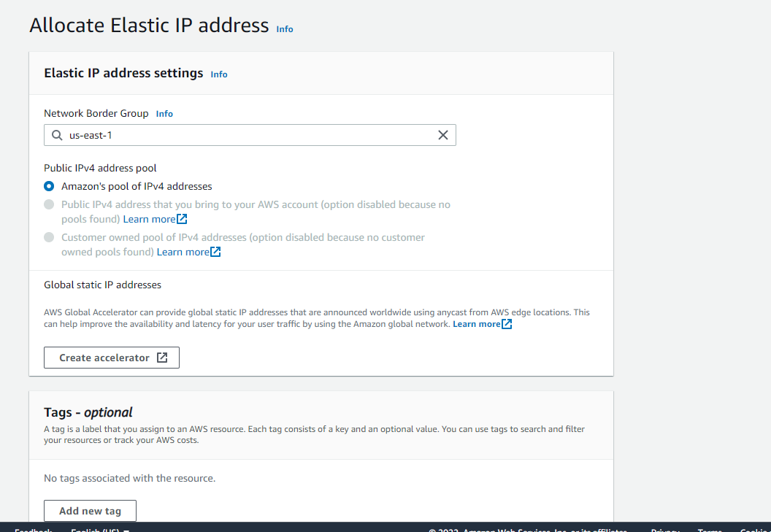The width and height of the screenshot is (771, 532).
Task: Open Info next to Allocate Elastic IP address
Action: tap(285, 29)
